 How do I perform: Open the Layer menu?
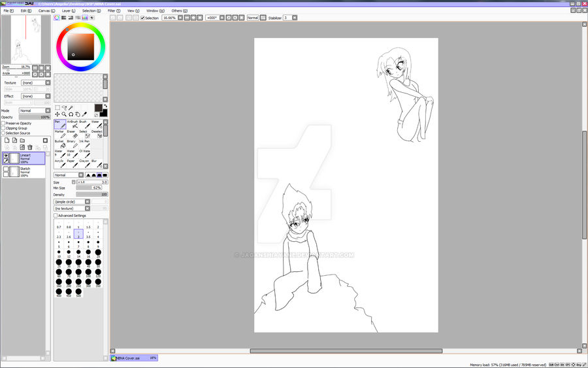(x=69, y=11)
